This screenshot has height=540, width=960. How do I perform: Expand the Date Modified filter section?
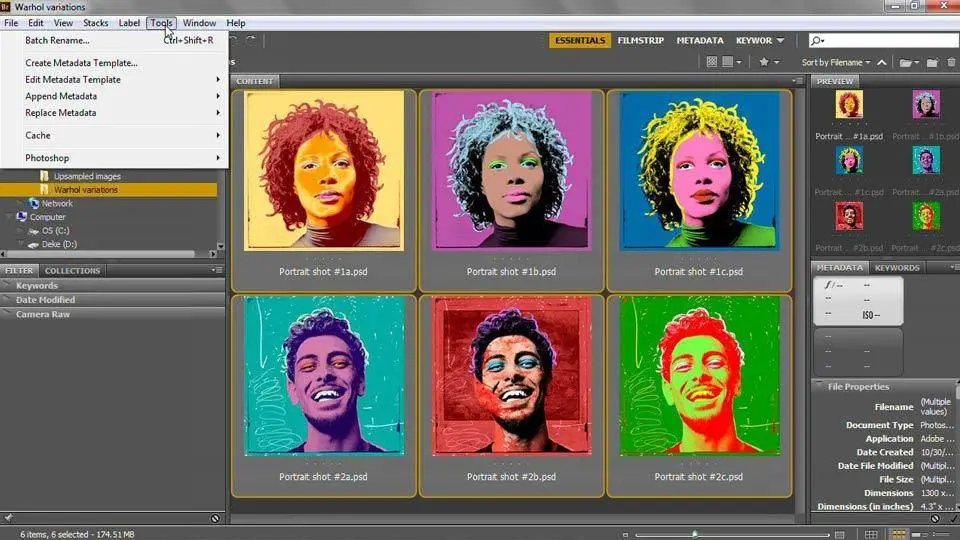(45, 300)
